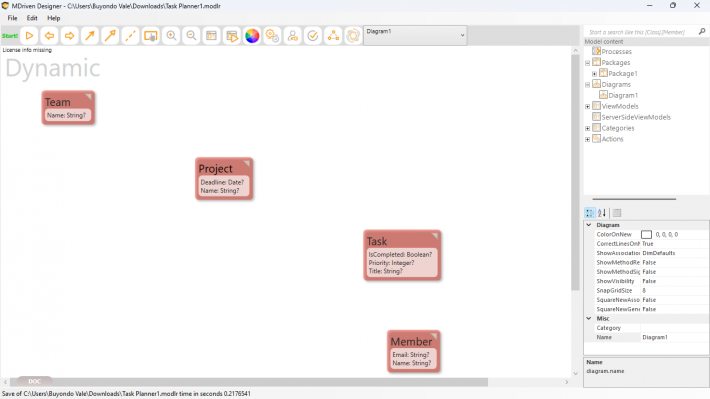The width and height of the screenshot is (710, 399).
Task: Click the vertical canvas scrollbar thumb
Action: click(x=576, y=172)
